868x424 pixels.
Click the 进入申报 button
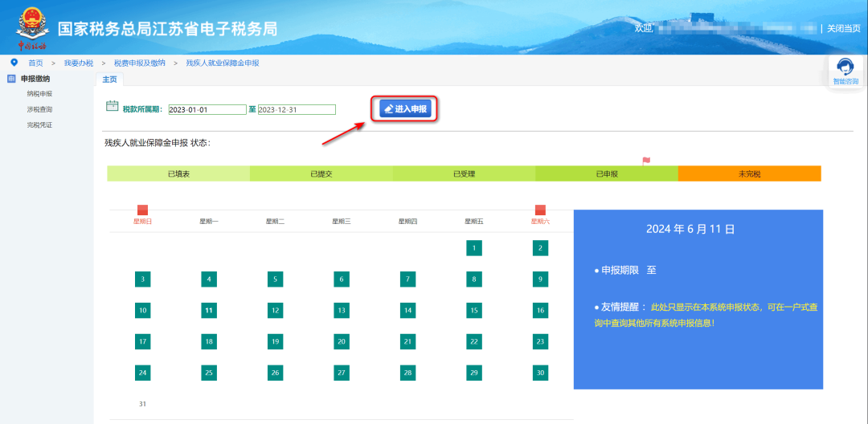(x=405, y=109)
